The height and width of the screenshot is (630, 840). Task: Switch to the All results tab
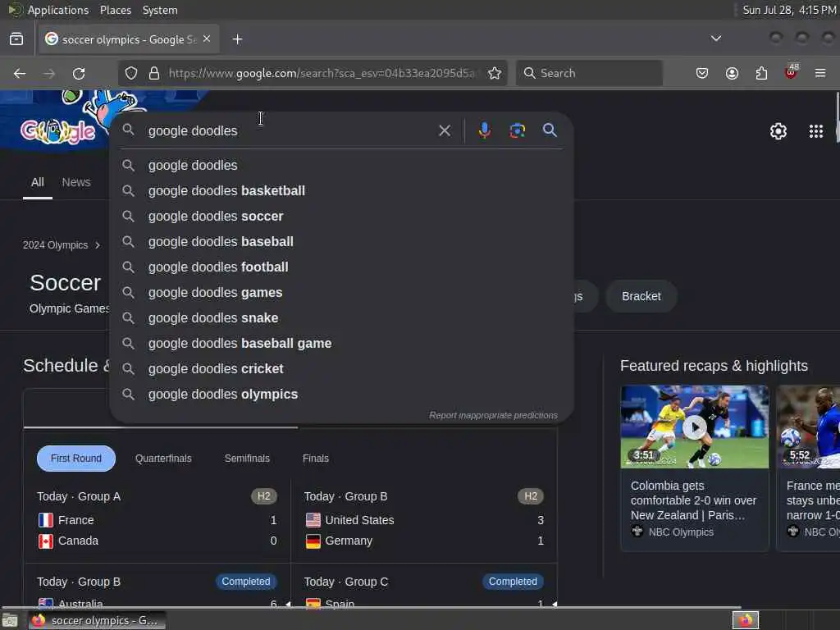point(38,183)
